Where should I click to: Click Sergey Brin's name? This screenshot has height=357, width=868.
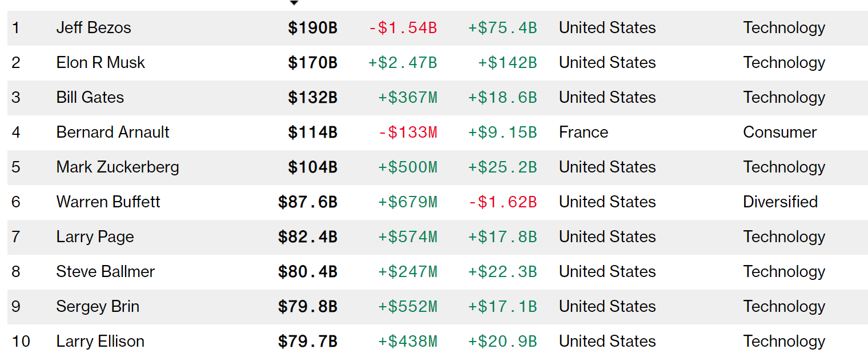pos(98,306)
